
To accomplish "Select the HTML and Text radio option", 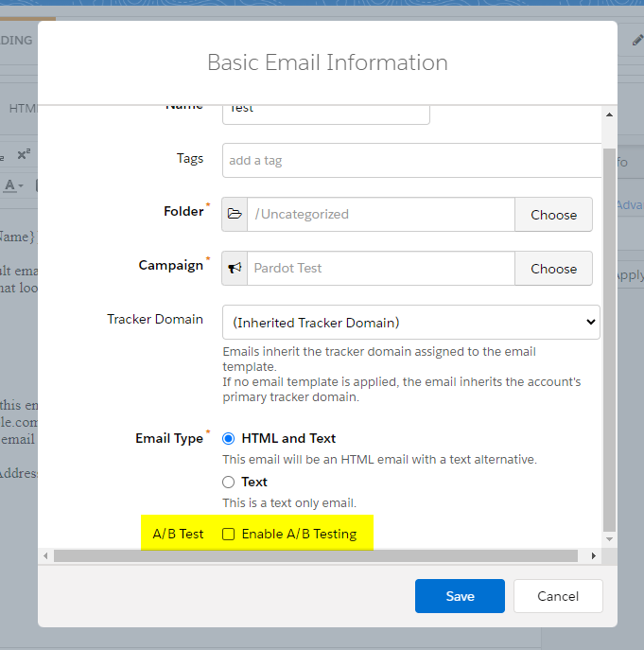I will [229, 438].
